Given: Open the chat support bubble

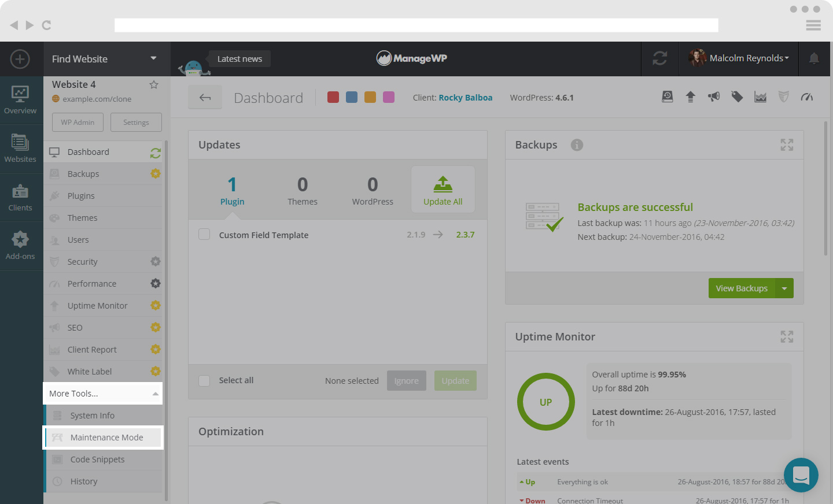Looking at the screenshot, I should tap(801, 475).
